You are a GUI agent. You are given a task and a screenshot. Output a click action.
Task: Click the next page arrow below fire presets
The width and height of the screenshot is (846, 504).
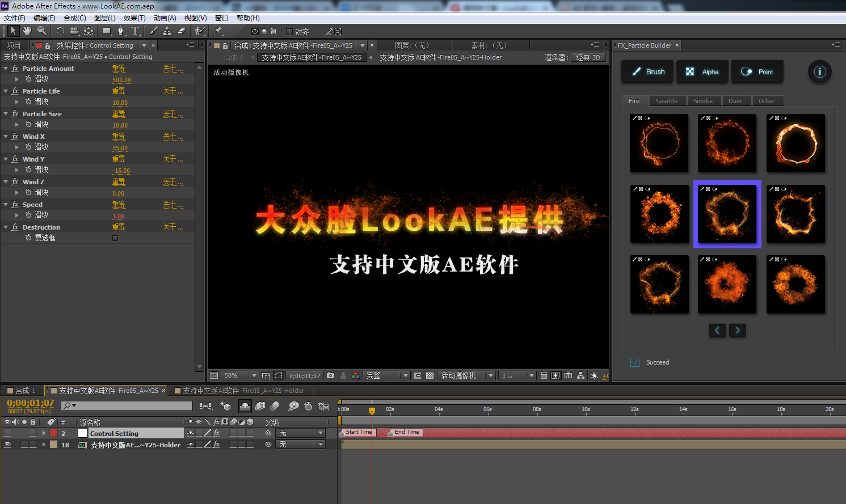click(x=738, y=330)
